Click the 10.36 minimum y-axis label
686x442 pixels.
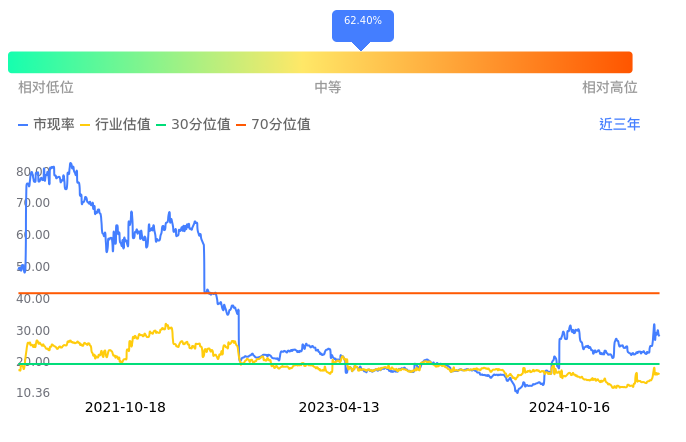(x=33, y=393)
